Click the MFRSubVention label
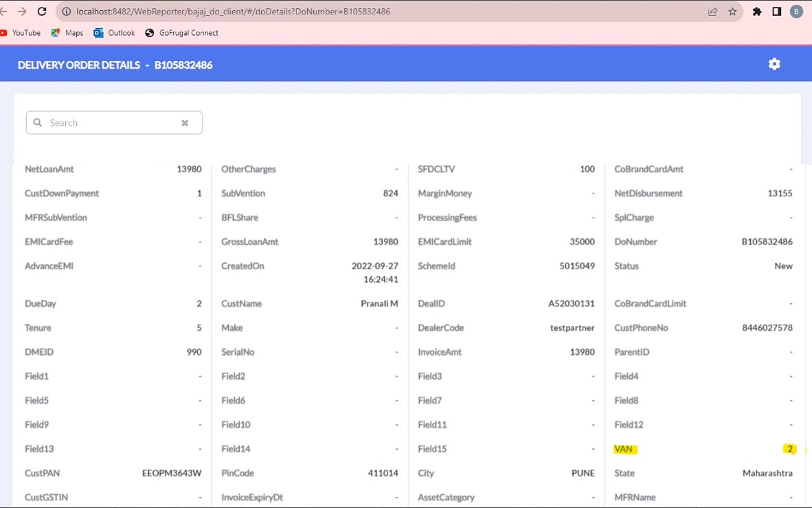The image size is (812, 508). pyautogui.click(x=56, y=218)
